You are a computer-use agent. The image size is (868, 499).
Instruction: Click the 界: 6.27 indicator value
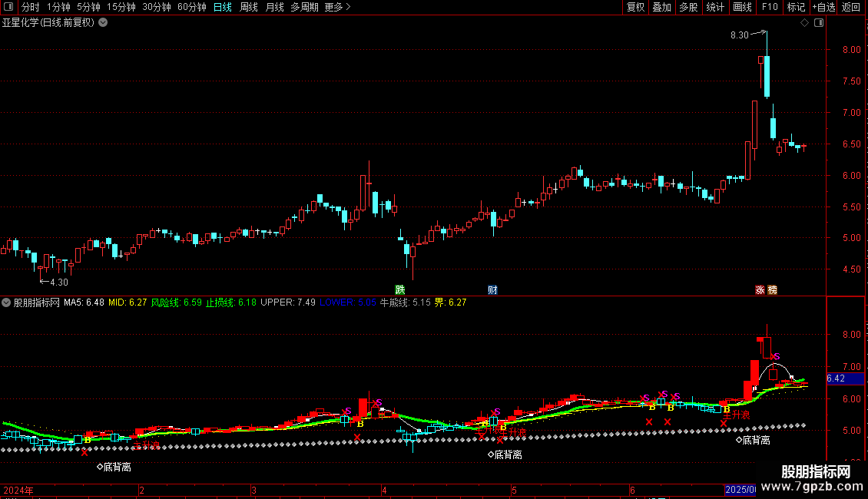[451, 302]
